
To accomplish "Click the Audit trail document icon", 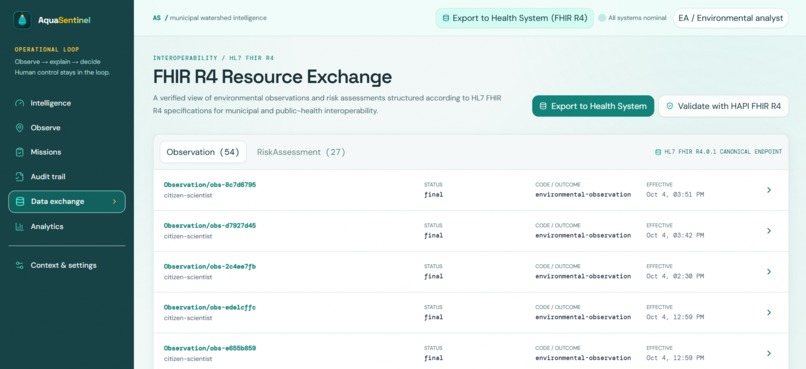I will coord(20,177).
